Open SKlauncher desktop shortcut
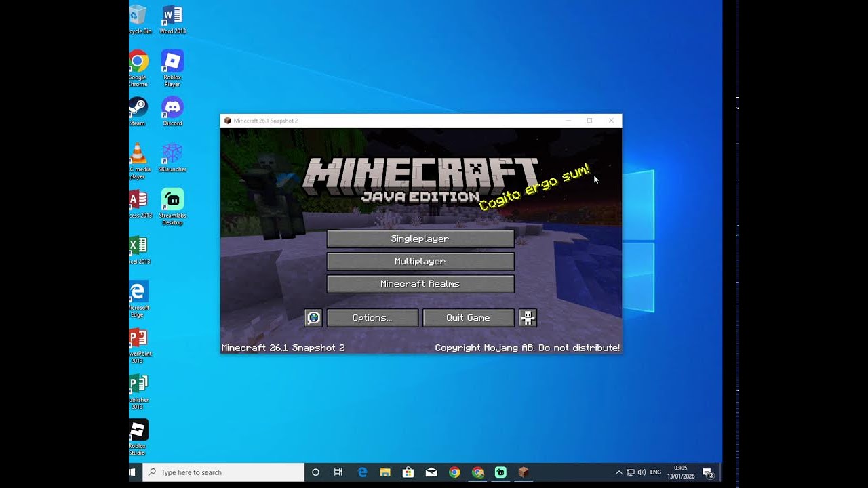This screenshot has width=868, height=488. 172,157
